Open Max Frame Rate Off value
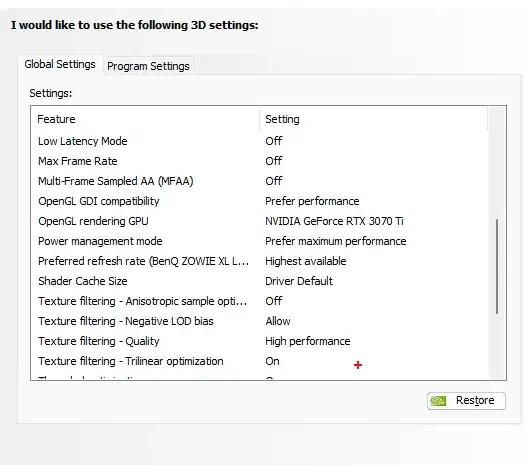This screenshot has height=465, width=527. (274, 161)
